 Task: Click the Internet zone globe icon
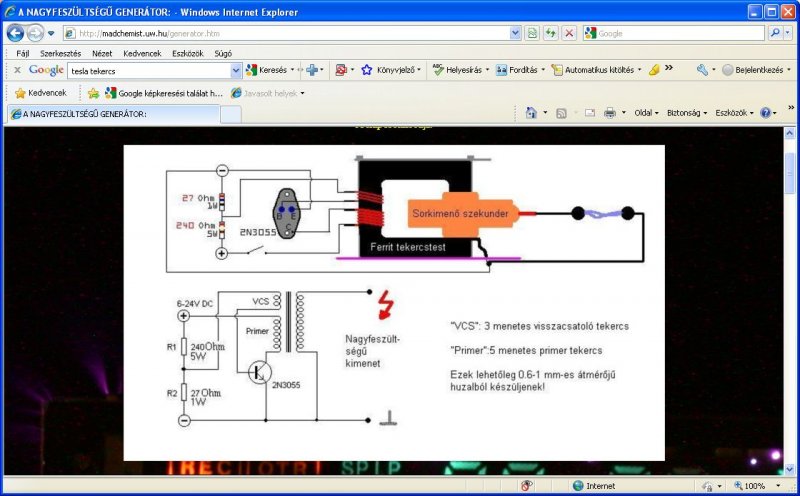(578, 486)
